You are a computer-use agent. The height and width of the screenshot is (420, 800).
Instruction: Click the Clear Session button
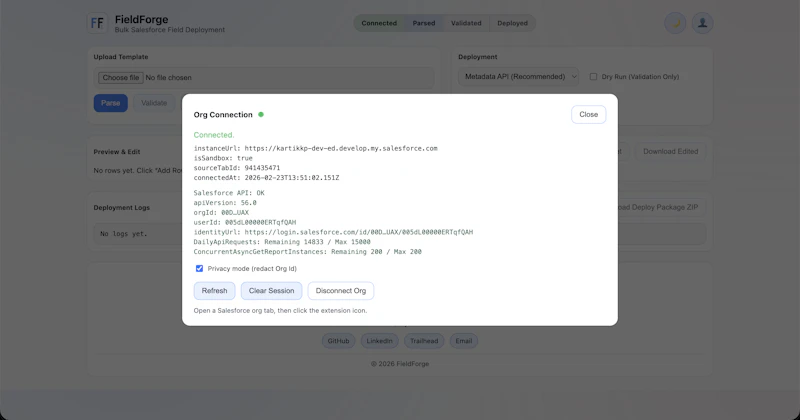271,290
